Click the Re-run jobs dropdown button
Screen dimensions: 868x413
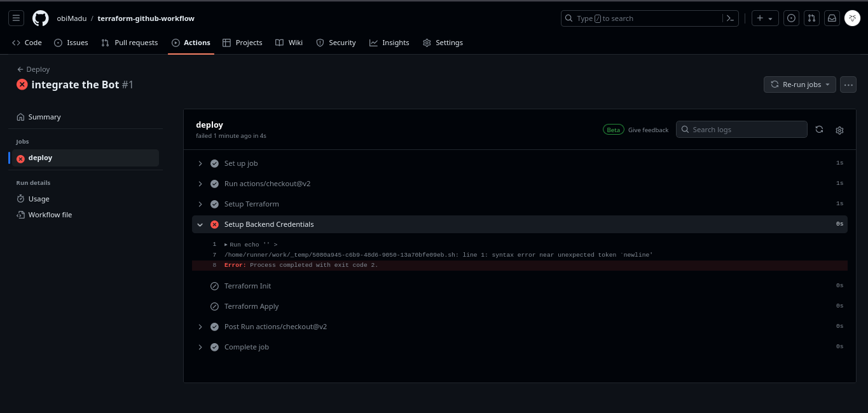click(800, 85)
